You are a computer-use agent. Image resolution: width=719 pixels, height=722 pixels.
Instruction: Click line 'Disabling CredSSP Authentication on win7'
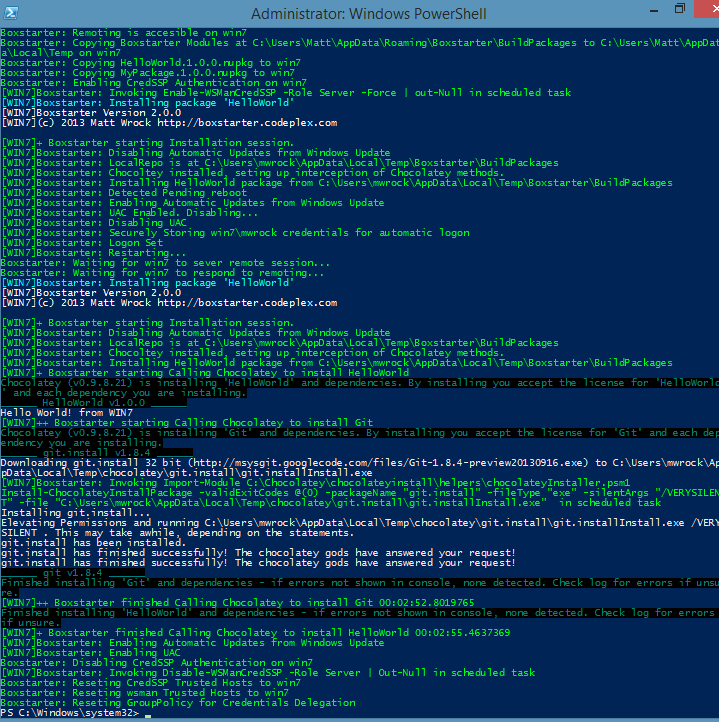pyautogui.click(x=157, y=663)
